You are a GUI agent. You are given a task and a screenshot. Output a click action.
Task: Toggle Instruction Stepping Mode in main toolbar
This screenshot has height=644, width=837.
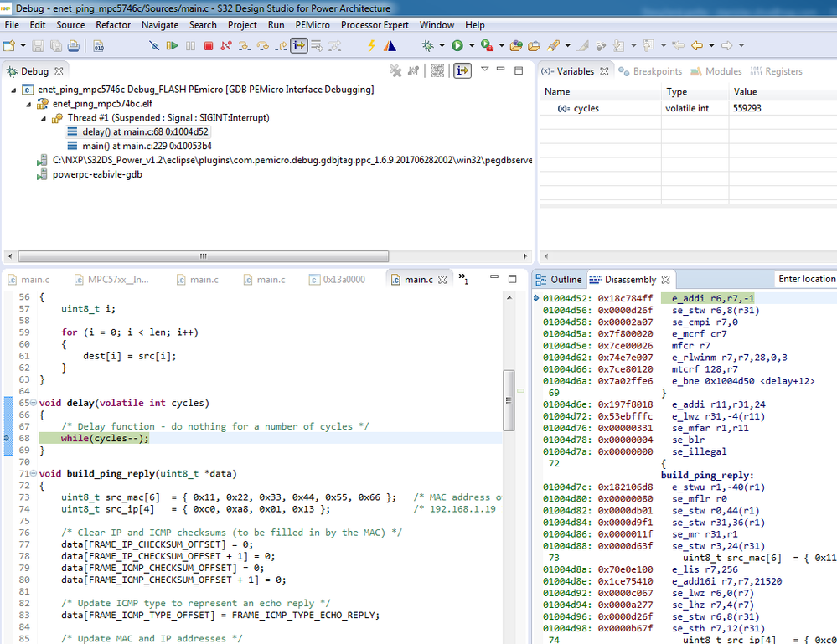pos(299,46)
